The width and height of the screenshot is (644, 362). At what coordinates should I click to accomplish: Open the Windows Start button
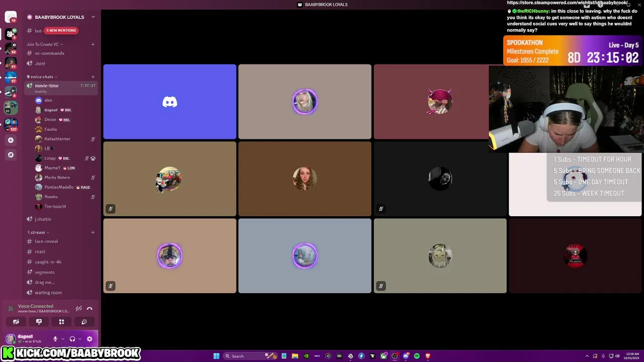coord(216,356)
